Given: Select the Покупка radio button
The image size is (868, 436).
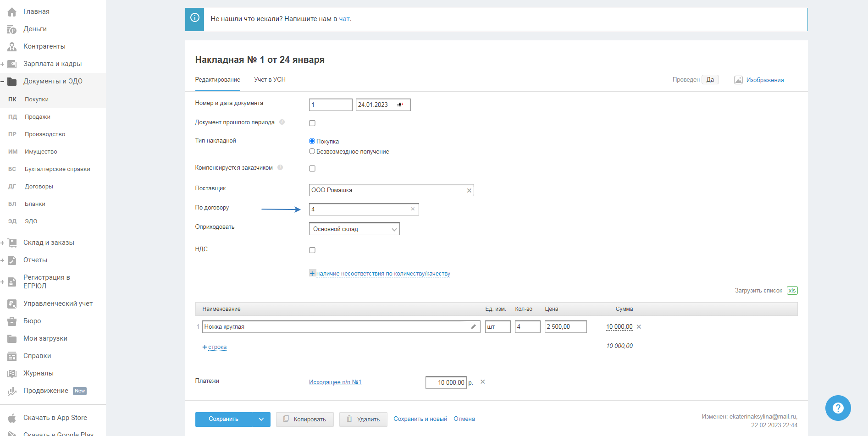Looking at the screenshot, I should point(312,141).
